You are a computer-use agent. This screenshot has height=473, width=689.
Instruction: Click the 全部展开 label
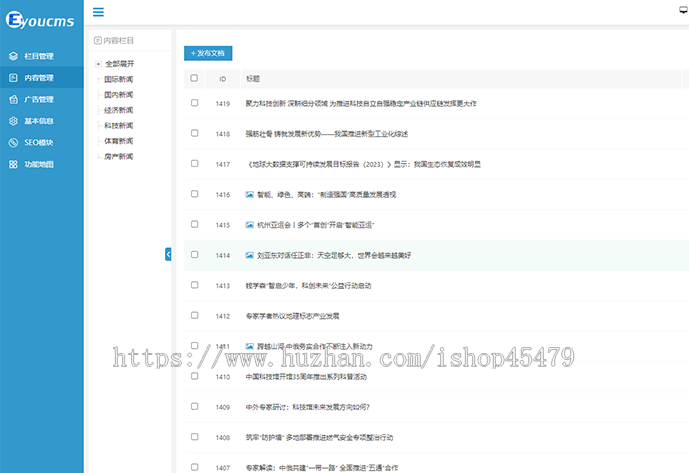coord(120,64)
